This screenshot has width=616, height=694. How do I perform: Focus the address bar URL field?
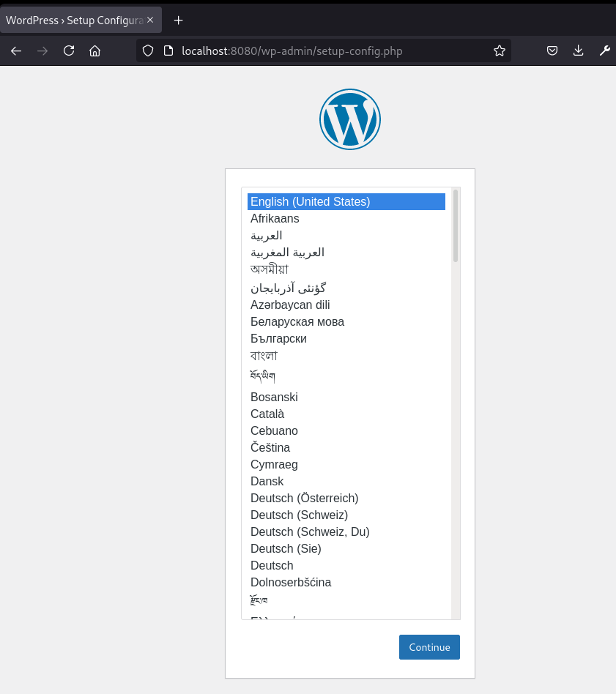tap(323, 51)
